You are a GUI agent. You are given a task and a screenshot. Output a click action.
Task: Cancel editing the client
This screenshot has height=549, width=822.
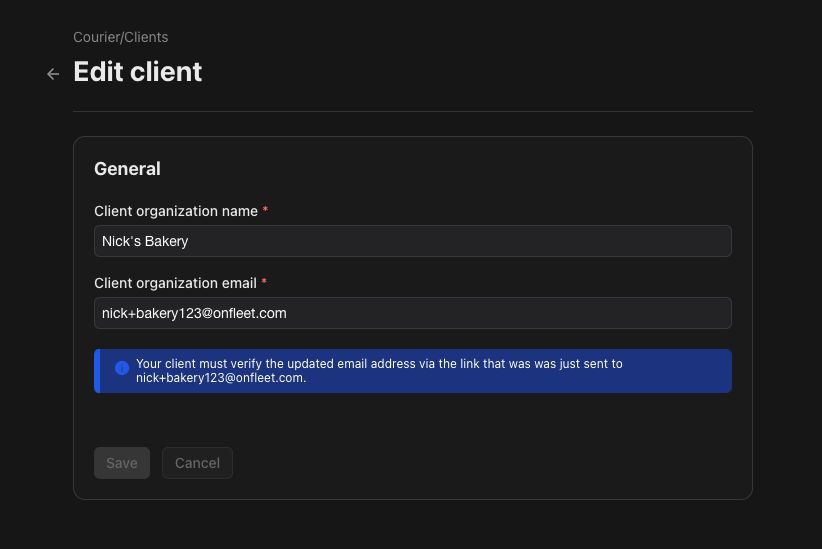click(197, 463)
